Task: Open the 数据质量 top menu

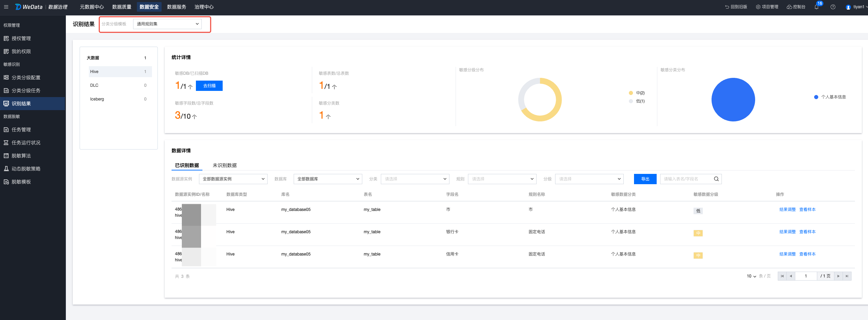Action: 122,7
